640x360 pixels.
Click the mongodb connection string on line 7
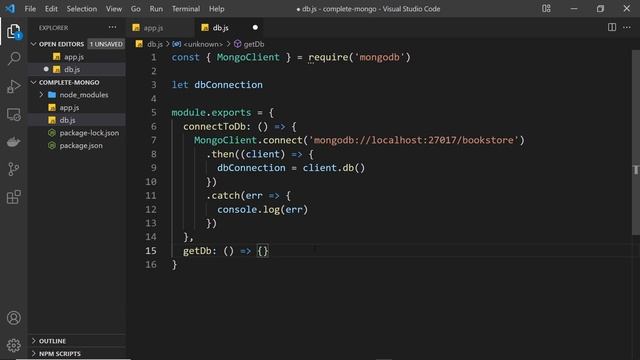[x=413, y=140]
